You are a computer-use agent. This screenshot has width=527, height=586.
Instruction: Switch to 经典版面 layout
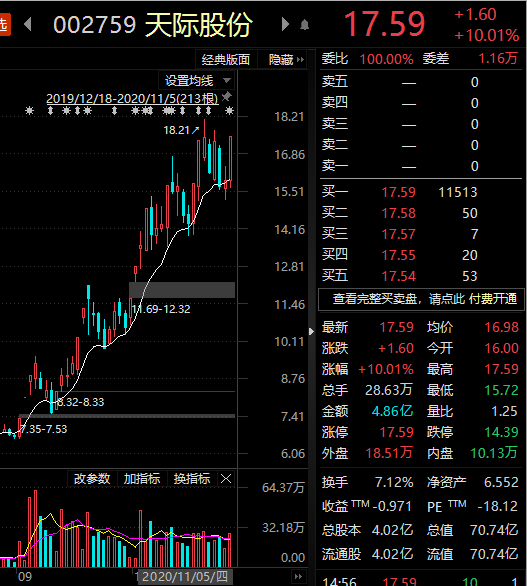pyautogui.click(x=226, y=60)
